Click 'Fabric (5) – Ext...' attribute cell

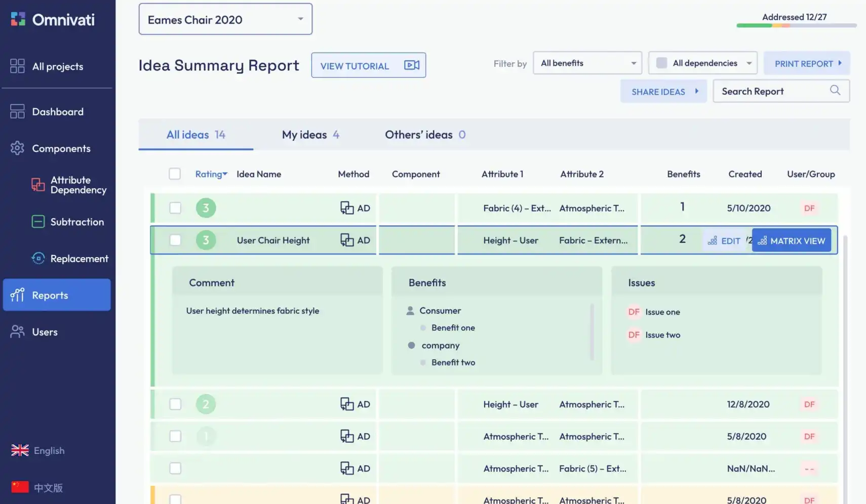593,468
